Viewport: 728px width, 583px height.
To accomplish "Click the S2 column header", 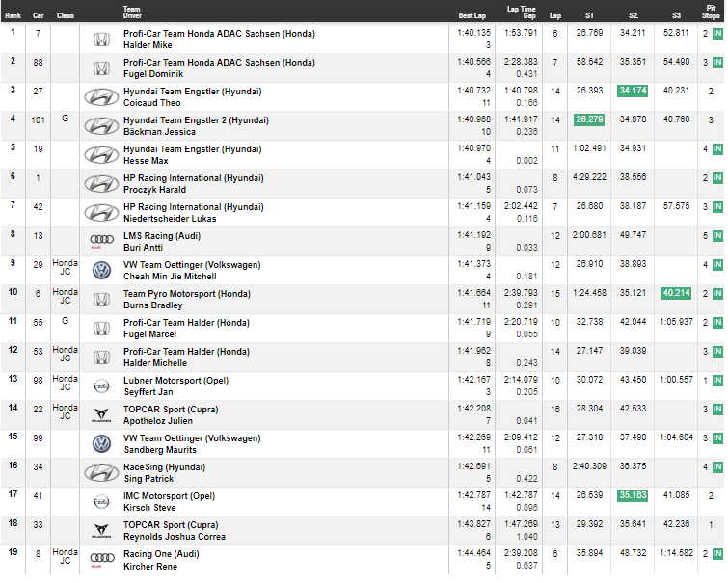I will point(634,15).
